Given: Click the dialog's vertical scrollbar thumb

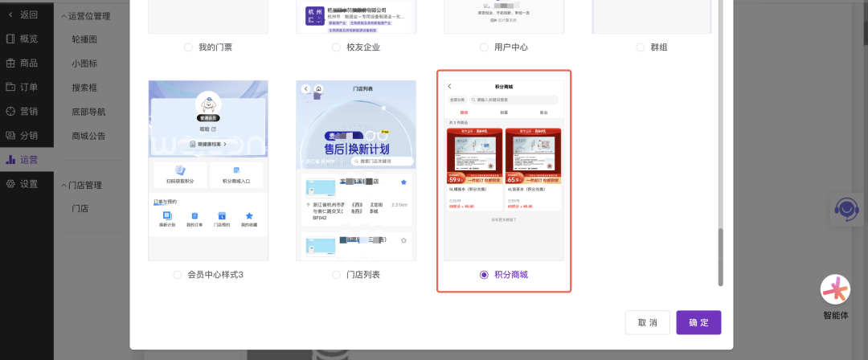Looking at the screenshot, I should (720, 257).
